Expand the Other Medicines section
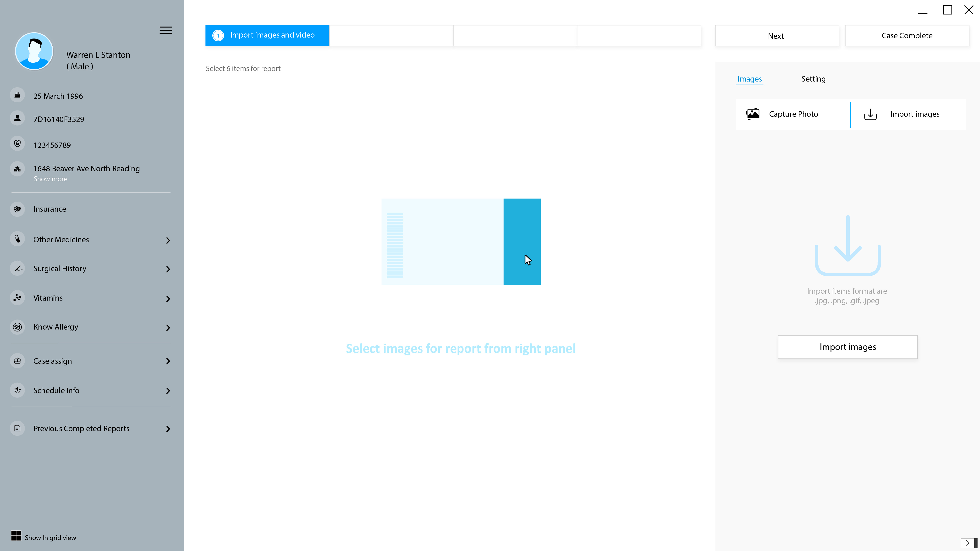 click(x=168, y=240)
